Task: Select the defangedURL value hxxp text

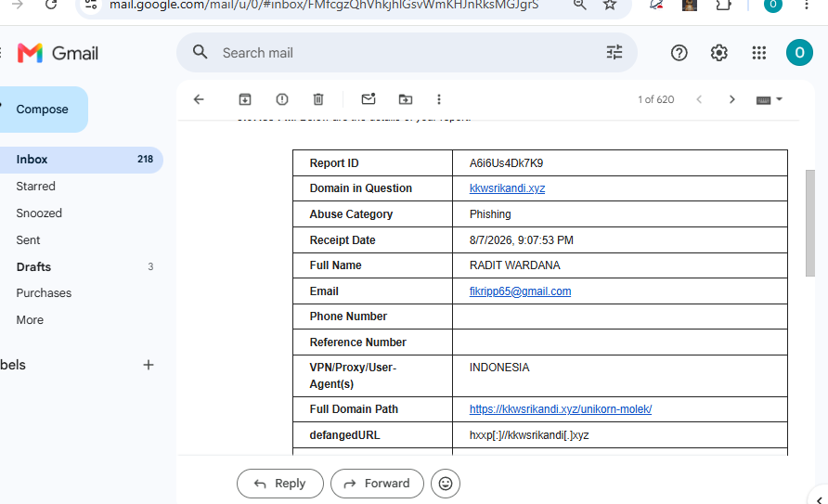Action: tap(529, 435)
